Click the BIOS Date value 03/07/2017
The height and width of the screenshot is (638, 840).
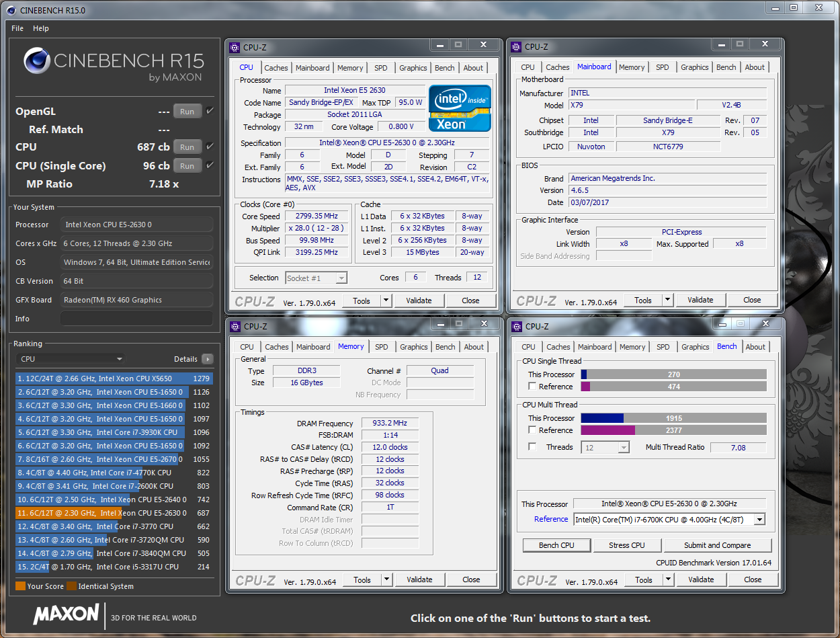click(668, 202)
